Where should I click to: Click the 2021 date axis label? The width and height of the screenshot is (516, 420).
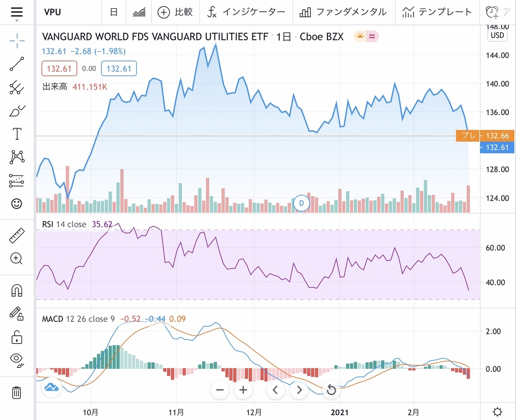click(x=340, y=412)
